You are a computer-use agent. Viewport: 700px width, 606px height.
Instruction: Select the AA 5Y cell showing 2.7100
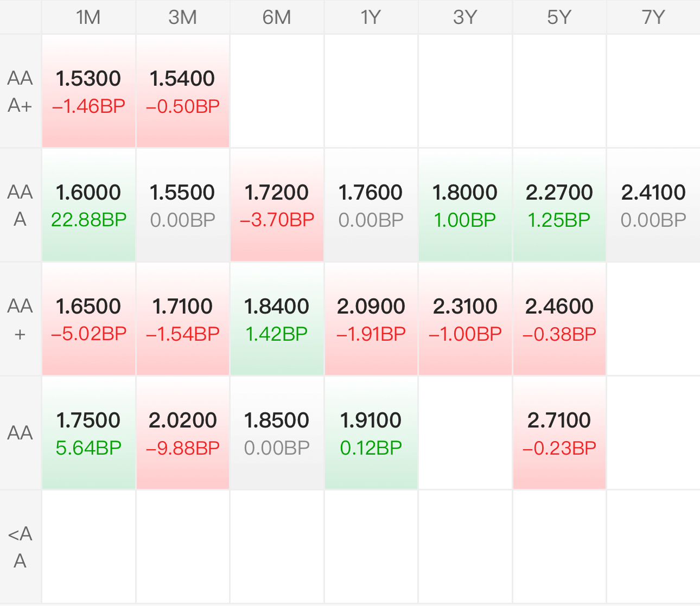pos(559,433)
